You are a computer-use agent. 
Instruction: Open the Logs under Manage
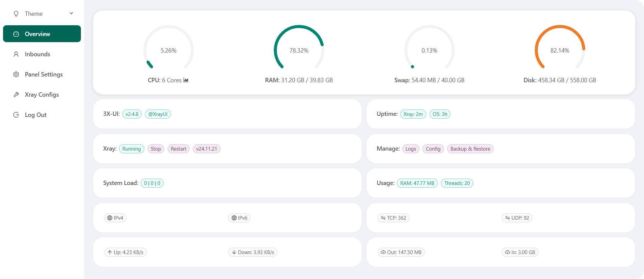(411, 149)
